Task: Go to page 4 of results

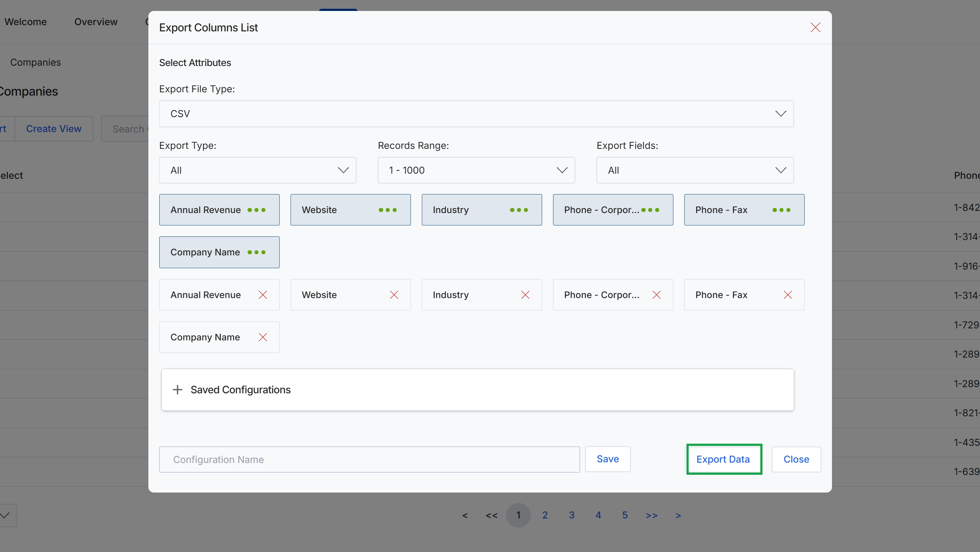Action: point(598,515)
